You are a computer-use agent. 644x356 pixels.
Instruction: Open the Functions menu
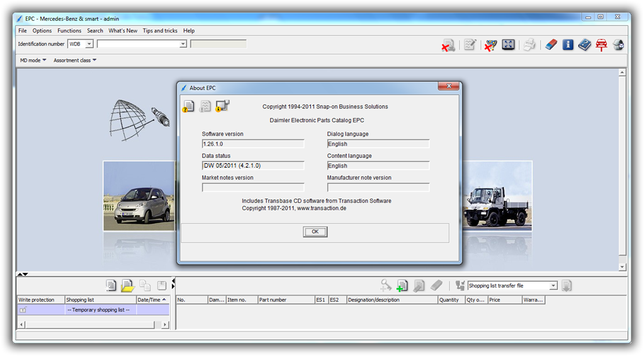(x=69, y=30)
